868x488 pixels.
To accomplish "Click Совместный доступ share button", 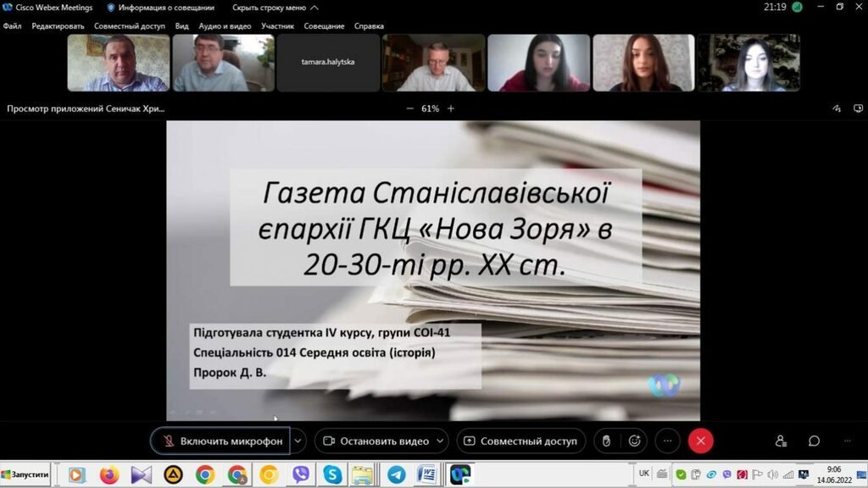I will coord(520,441).
